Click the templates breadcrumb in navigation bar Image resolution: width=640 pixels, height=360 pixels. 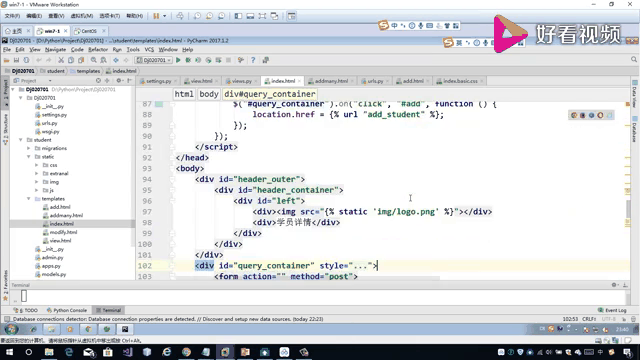pyautogui.click(x=85, y=71)
